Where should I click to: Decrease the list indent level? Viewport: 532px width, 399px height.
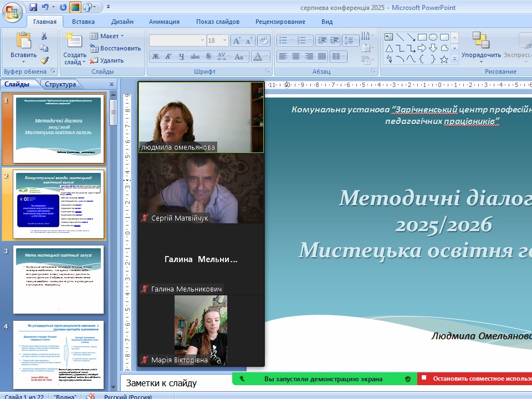(x=321, y=40)
